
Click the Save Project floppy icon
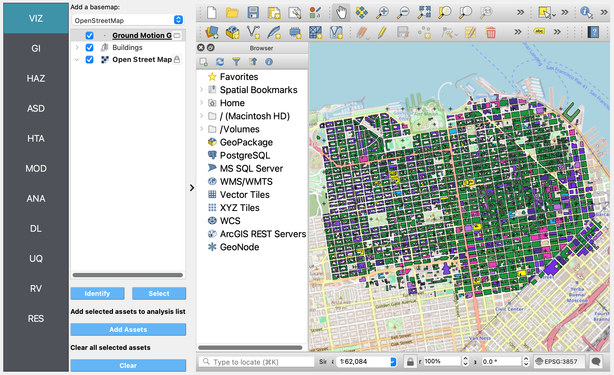pyautogui.click(x=253, y=13)
